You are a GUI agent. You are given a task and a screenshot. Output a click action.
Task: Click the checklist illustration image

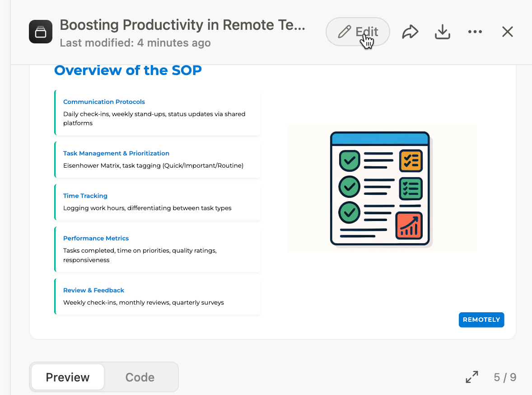point(382,188)
